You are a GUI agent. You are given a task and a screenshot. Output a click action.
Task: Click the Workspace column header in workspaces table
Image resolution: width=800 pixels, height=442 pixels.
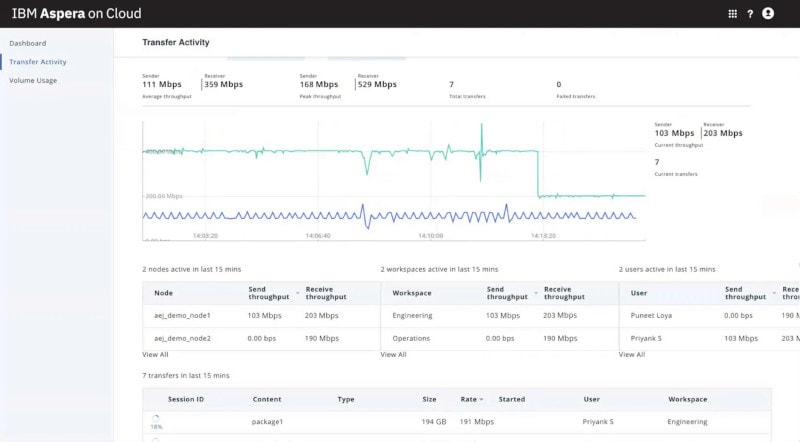tap(412, 293)
